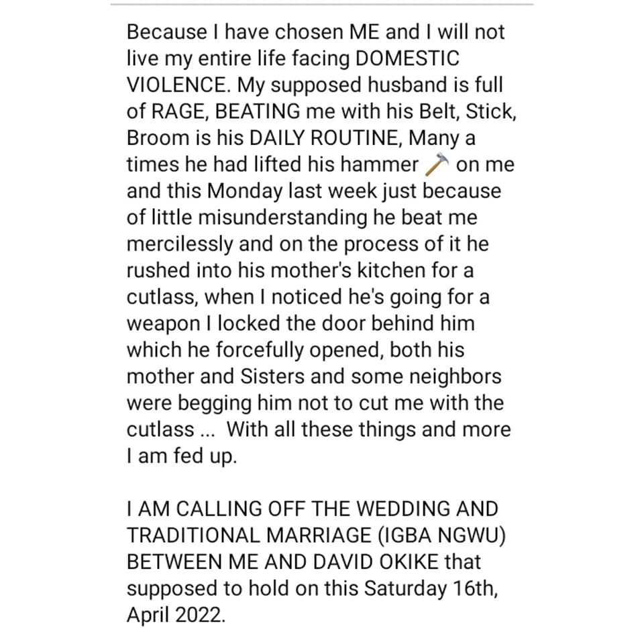
Task: Click the words DOMESTIC VIOLENCE
Action: [x=408, y=58]
